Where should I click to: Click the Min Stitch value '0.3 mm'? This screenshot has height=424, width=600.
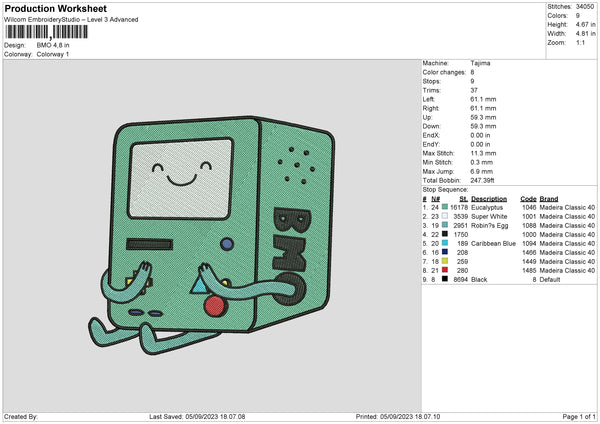coord(482,162)
